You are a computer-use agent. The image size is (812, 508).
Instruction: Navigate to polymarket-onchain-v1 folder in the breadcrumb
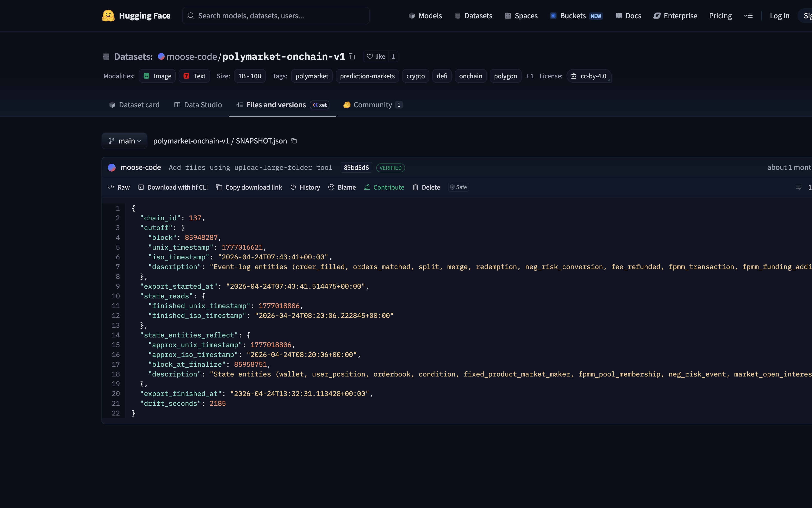(x=191, y=141)
